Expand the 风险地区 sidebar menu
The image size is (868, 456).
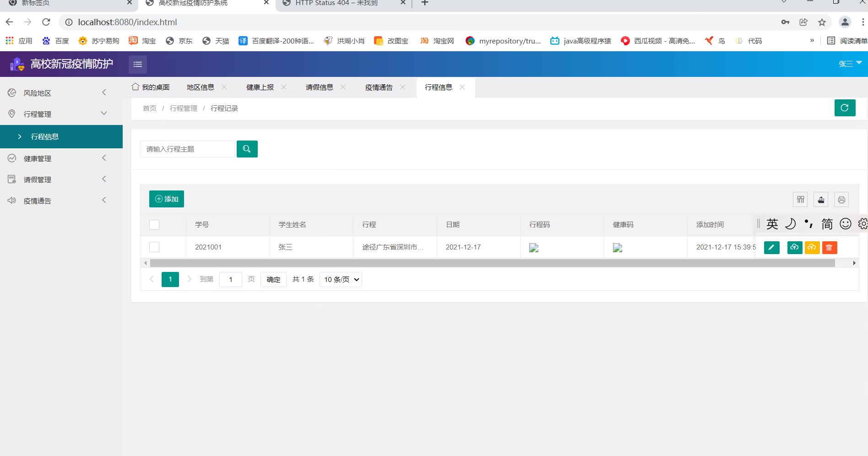click(61, 93)
